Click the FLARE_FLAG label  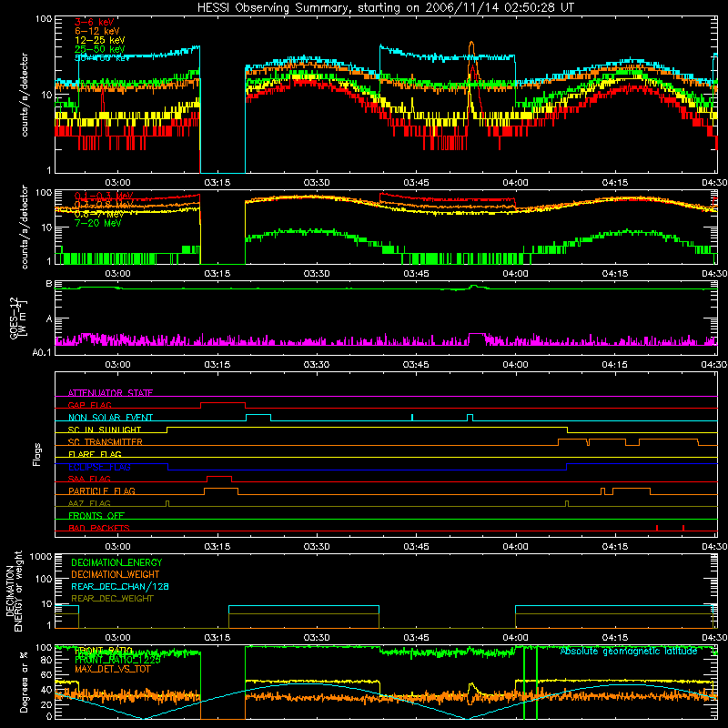[x=95, y=454]
